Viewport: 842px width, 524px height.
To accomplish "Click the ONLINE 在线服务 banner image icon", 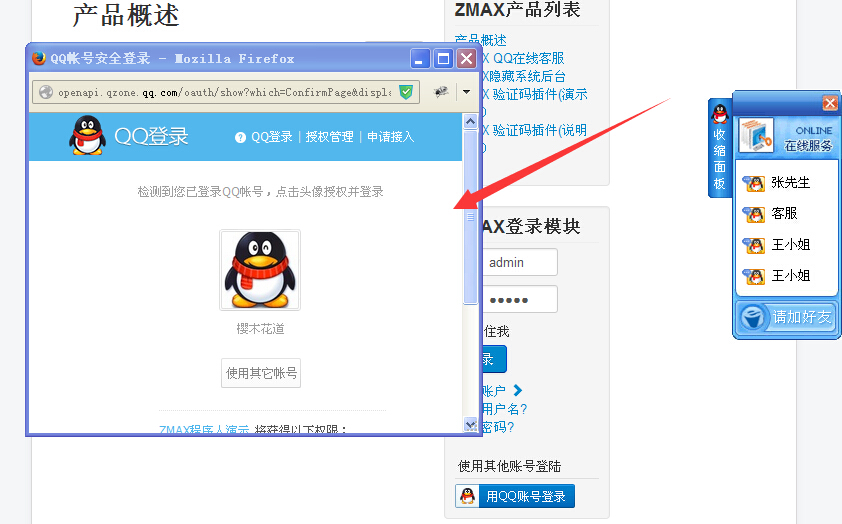I will (756, 135).
